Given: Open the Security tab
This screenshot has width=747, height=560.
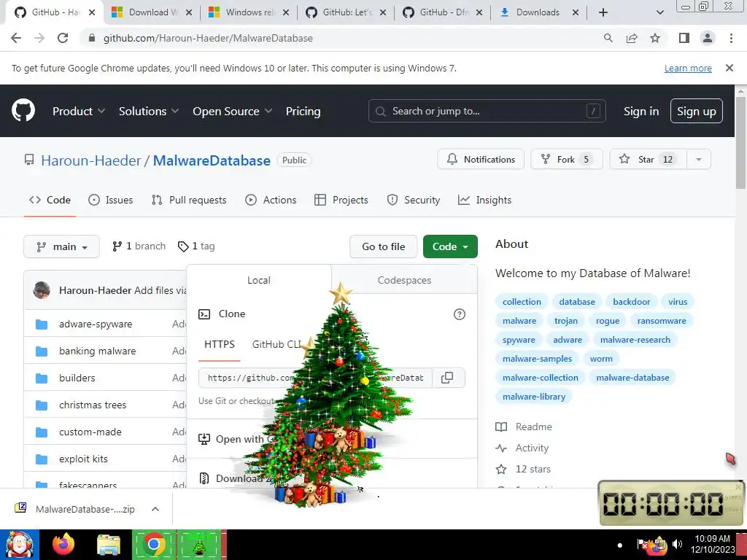Looking at the screenshot, I should pyautogui.click(x=414, y=200).
